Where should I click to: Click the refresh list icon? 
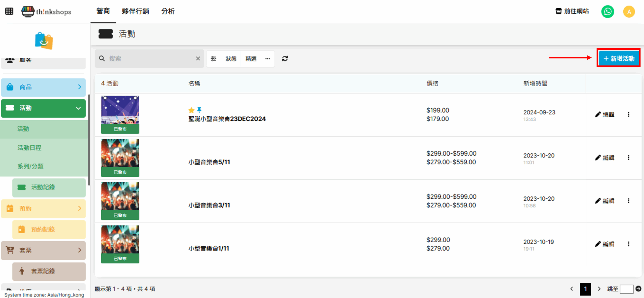pyautogui.click(x=285, y=59)
